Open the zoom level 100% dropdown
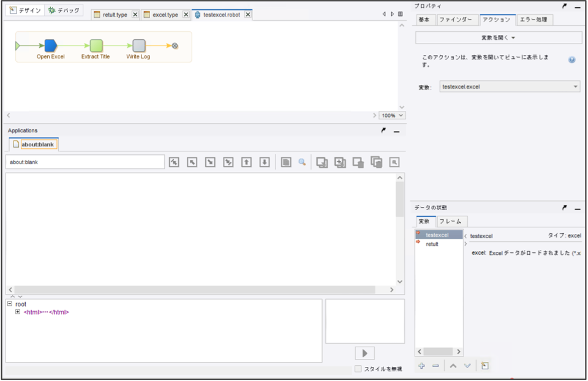 (390, 115)
